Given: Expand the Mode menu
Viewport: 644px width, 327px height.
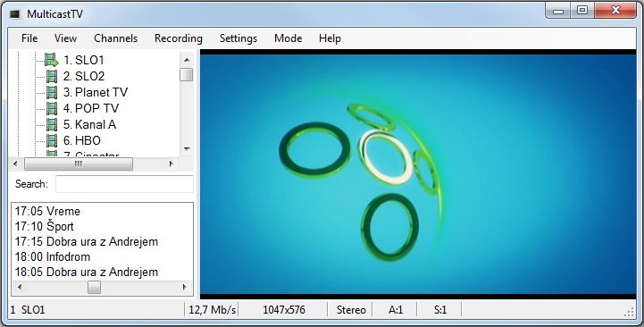Looking at the screenshot, I should tap(288, 38).
